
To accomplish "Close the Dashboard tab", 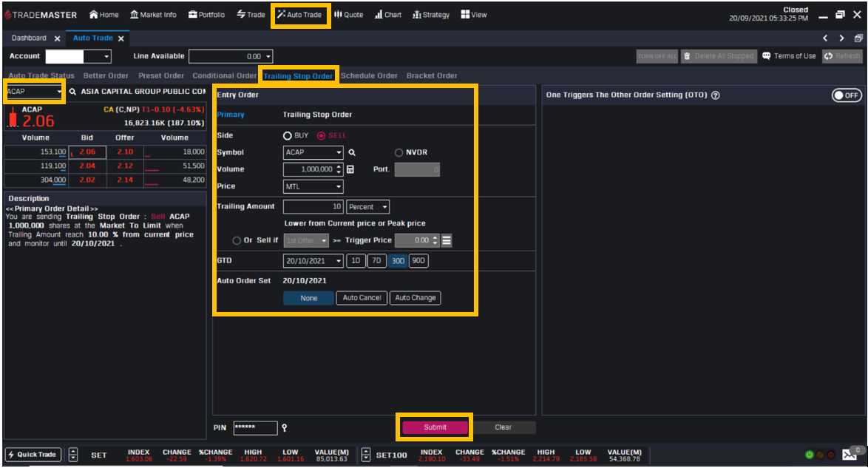I will 58,38.
